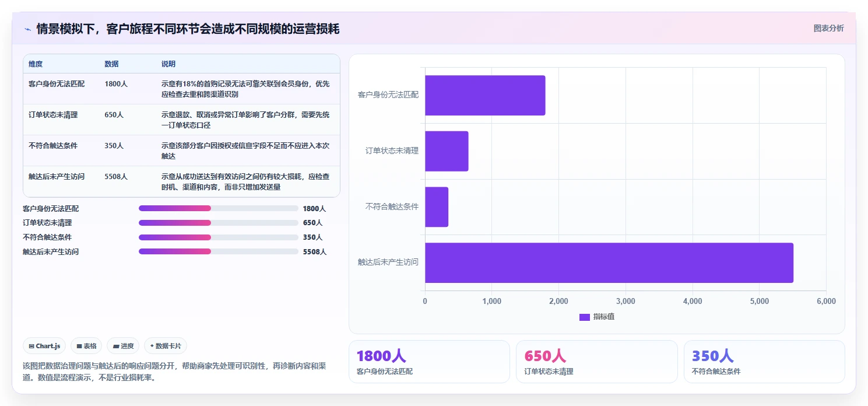Open the 650人 data card

(597, 362)
